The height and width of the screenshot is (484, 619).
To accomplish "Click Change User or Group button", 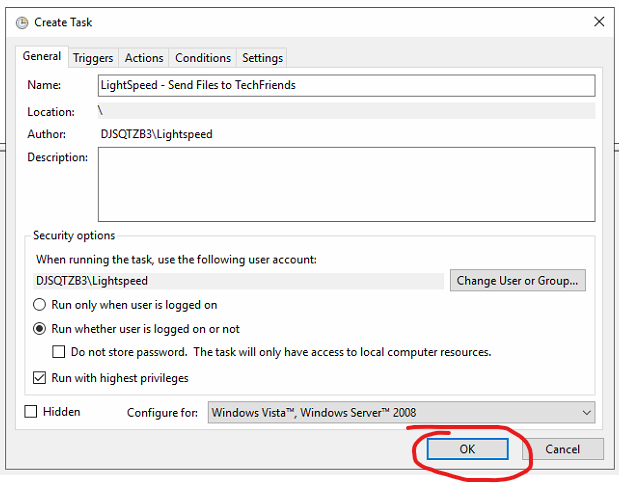I will click(x=518, y=281).
